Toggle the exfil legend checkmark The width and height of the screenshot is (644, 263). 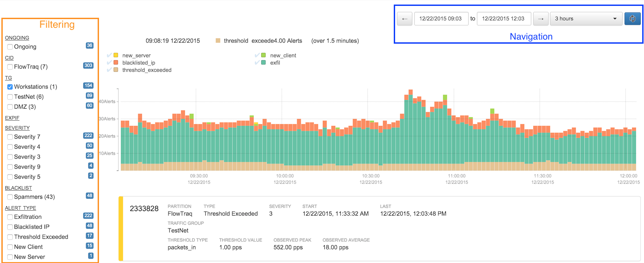(257, 63)
